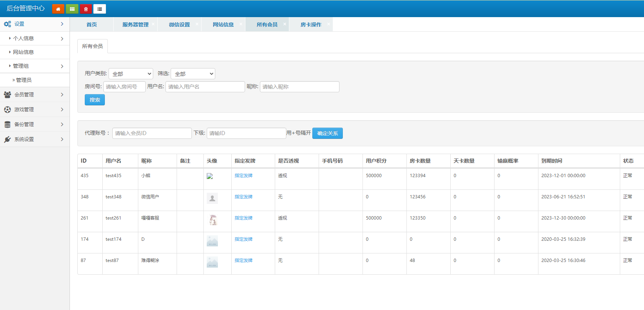Switch to the 微信设置 tab
644x310 pixels.
179,25
